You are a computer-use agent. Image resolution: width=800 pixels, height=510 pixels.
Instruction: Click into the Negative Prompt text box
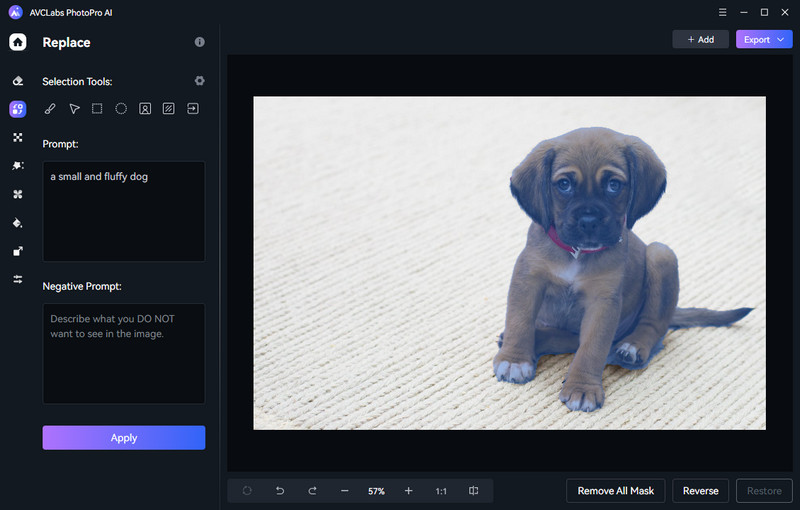[x=124, y=353]
